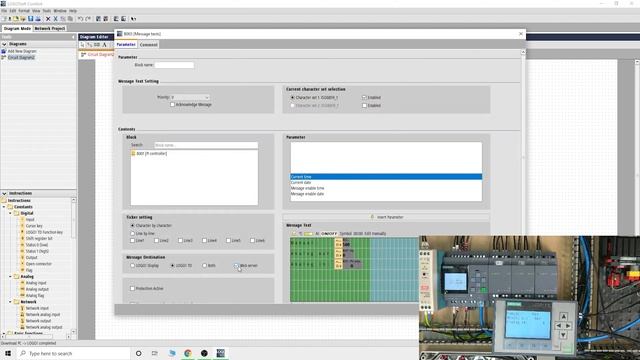640x360 pixels.
Task: Click the Insert Parameter button
Action: [386, 217]
